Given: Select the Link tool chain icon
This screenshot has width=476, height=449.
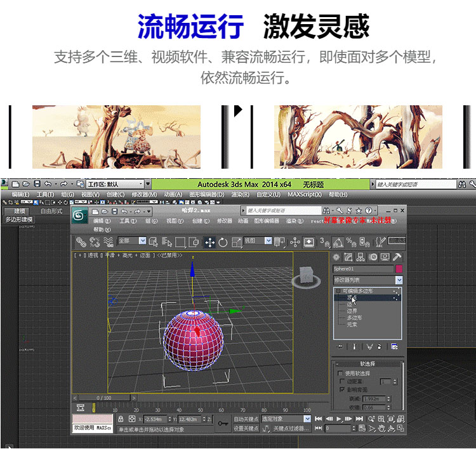Looking at the screenshot, I should click(x=81, y=242).
